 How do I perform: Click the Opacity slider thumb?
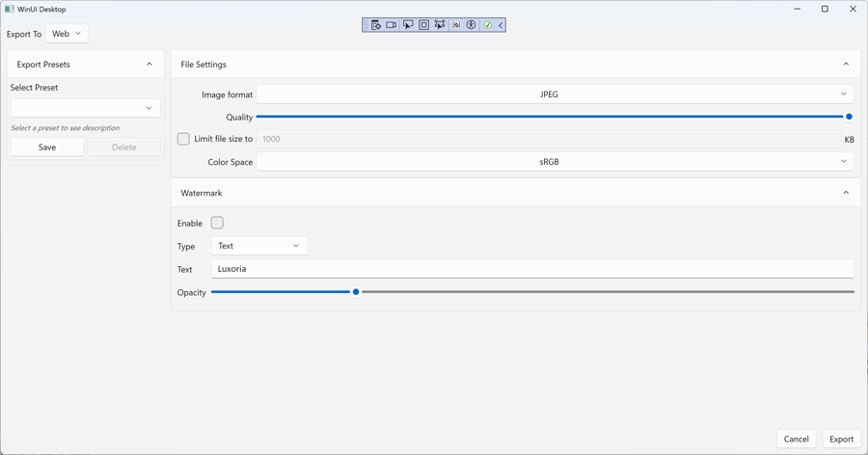[356, 292]
